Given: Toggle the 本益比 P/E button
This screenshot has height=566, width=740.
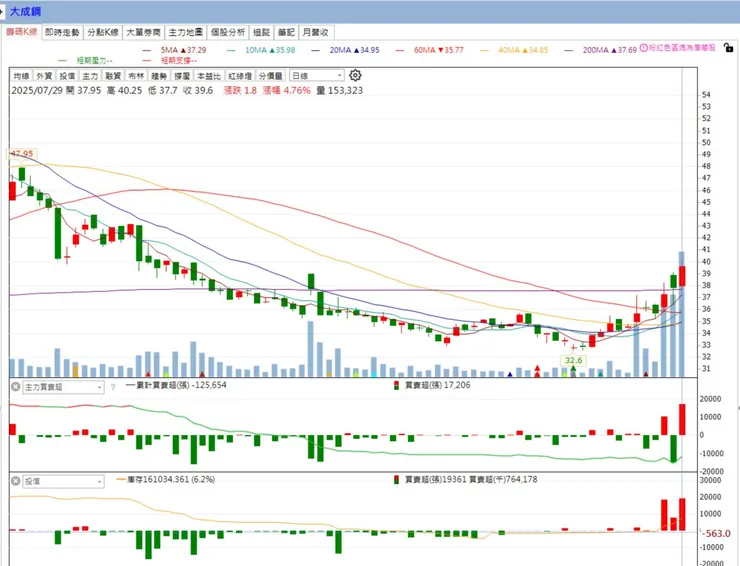Looking at the screenshot, I should tap(209, 76).
